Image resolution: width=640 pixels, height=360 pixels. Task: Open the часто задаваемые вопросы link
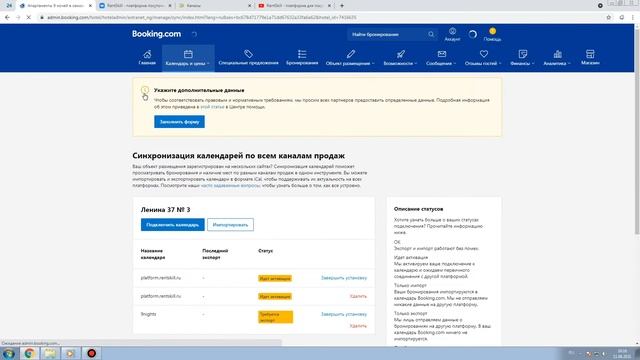point(230,185)
